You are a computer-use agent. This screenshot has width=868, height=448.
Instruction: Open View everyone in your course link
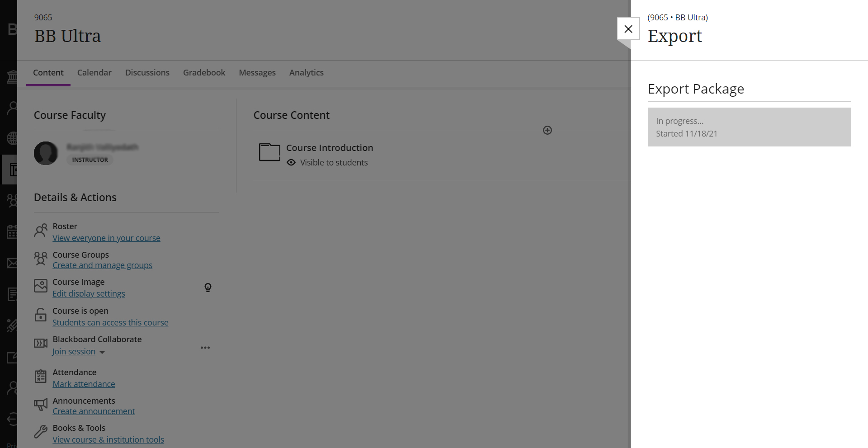click(x=106, y=238)
